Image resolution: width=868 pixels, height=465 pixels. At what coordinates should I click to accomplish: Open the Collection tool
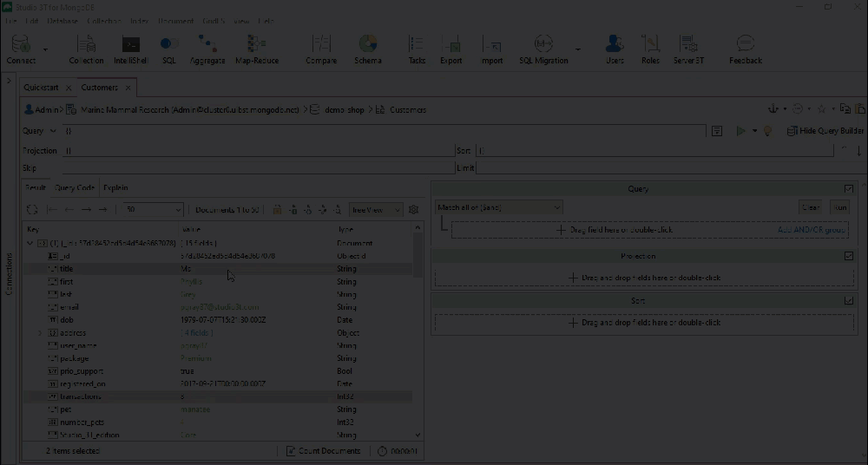(86, 49)
